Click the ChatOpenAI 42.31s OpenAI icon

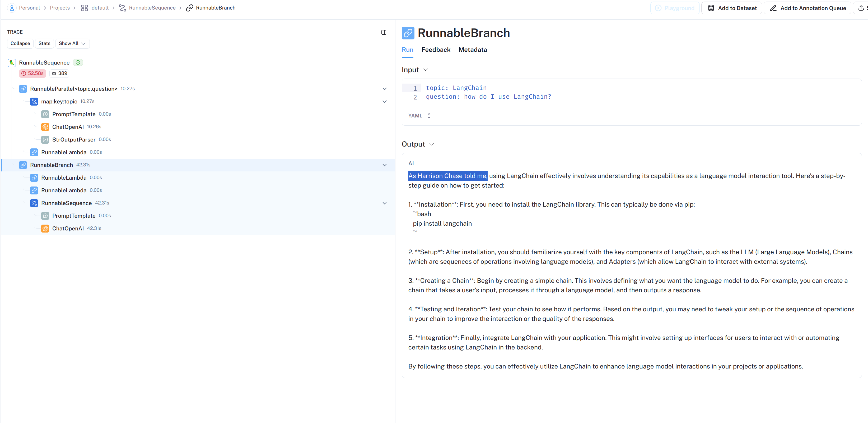pyautogui.click(x=45, y=228)
